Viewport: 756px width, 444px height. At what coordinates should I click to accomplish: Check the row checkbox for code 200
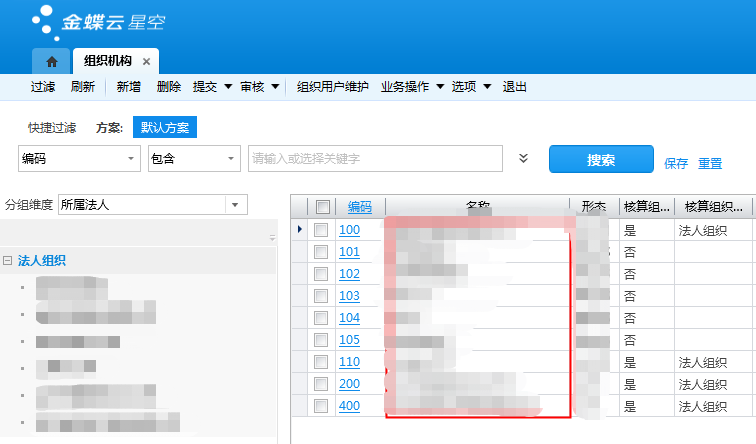(321, 384)
